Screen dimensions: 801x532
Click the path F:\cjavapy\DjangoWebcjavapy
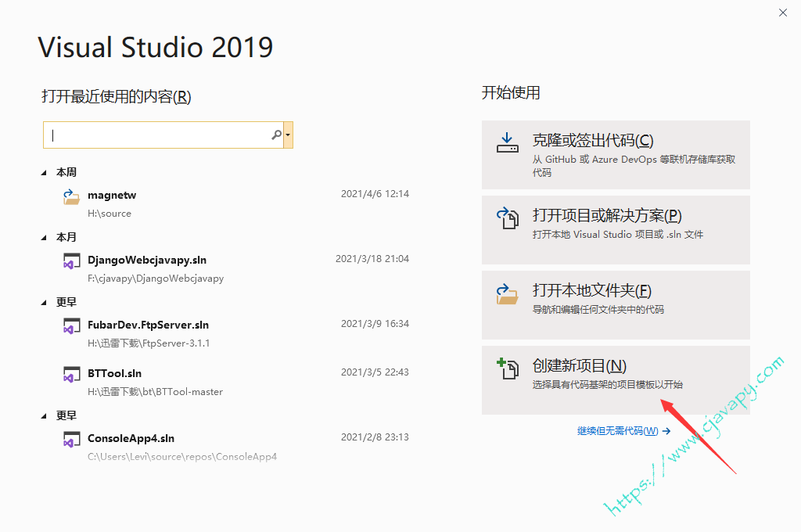click(x=156, y=279)
